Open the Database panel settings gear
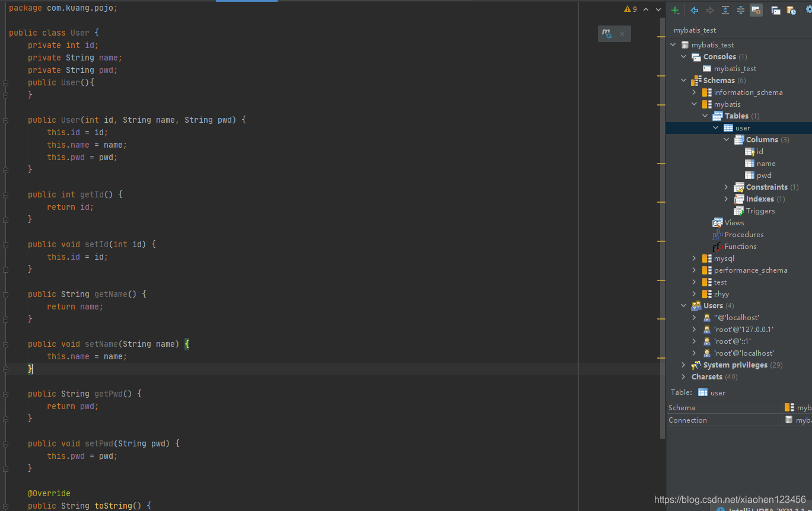Screen dimensions: 812x511 (809, 10)
